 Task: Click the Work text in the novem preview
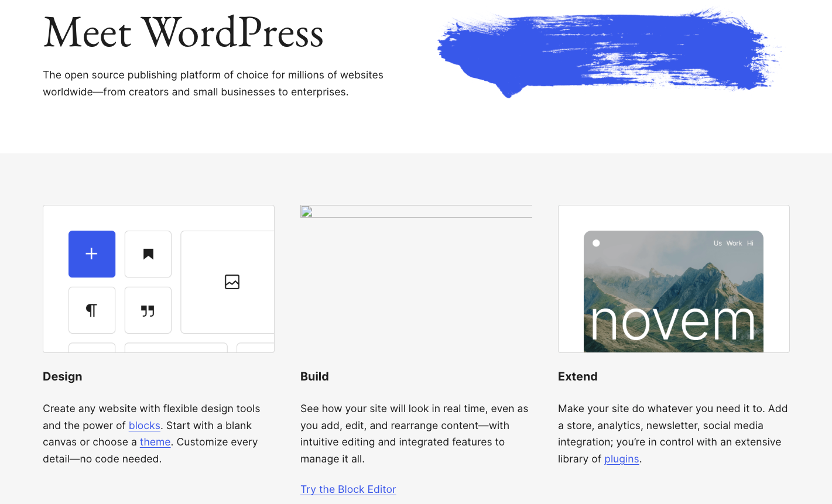pos(734,244)
